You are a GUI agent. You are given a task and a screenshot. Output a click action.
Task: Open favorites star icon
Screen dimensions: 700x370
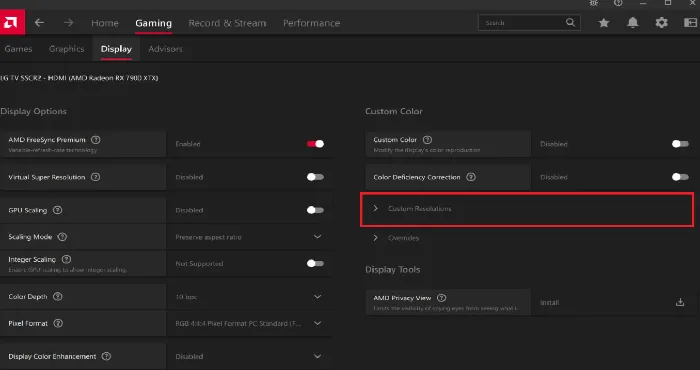pos(604,22)
